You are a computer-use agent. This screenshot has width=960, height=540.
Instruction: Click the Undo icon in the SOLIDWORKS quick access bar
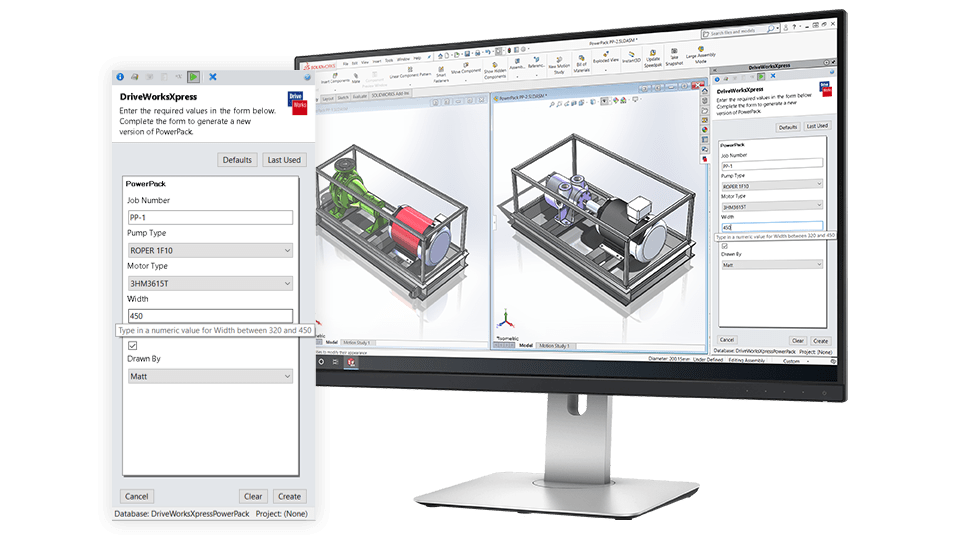[488, 52]
